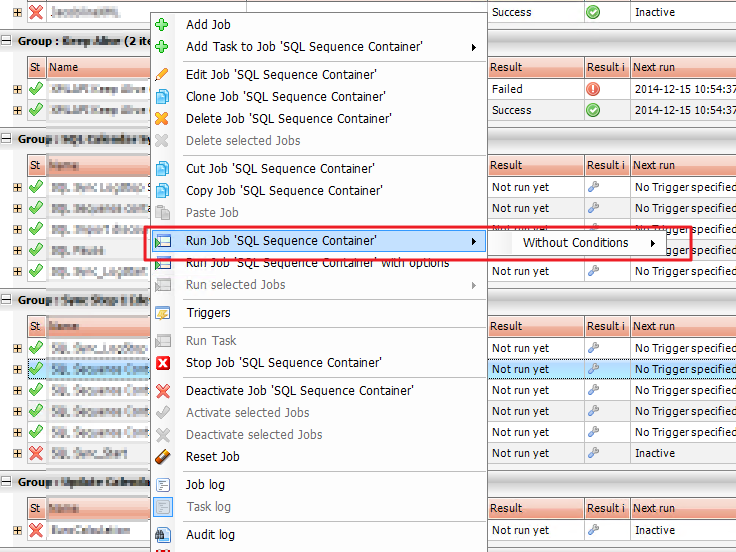Click the Reset Job eraser icon
The image size is (736, 552).
[x=163, y=457]
